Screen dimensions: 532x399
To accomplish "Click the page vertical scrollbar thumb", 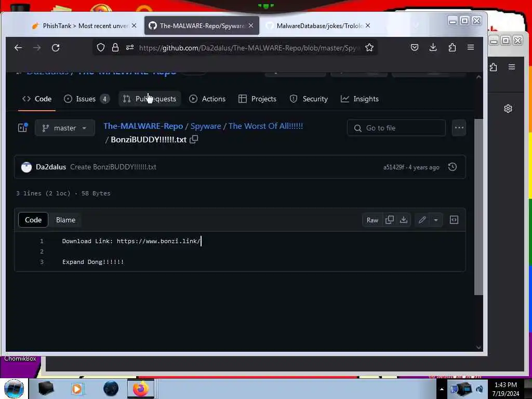I will pos(478,207).
